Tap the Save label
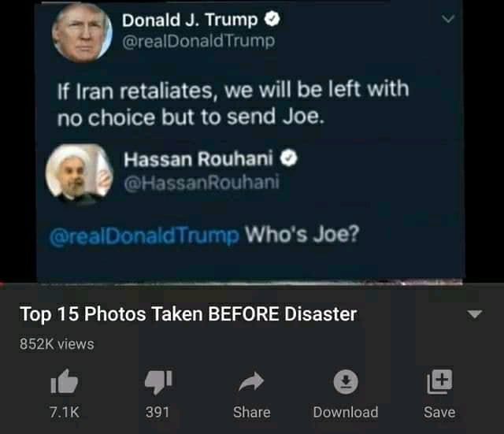Viewport: 504px width, 434px height. point(439,412)
